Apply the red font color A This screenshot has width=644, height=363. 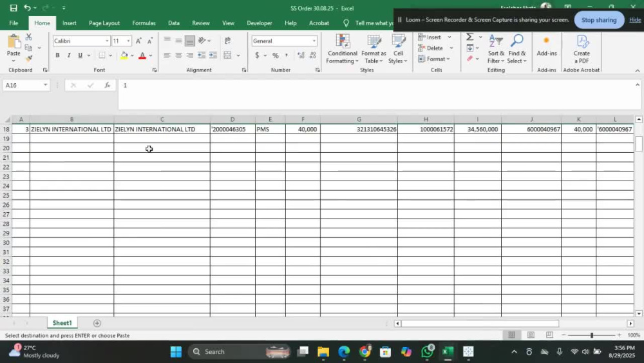tap(142, 55)
